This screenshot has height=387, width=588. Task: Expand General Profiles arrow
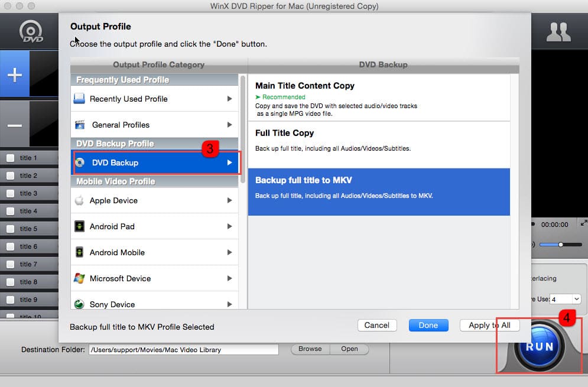click(229, 125)
